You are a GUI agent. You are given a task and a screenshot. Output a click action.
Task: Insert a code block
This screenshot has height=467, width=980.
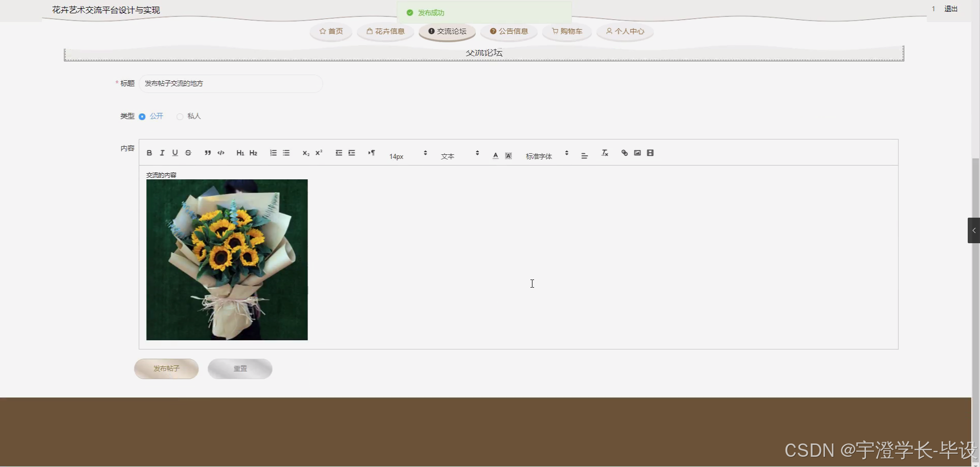(x=220, y=153)
